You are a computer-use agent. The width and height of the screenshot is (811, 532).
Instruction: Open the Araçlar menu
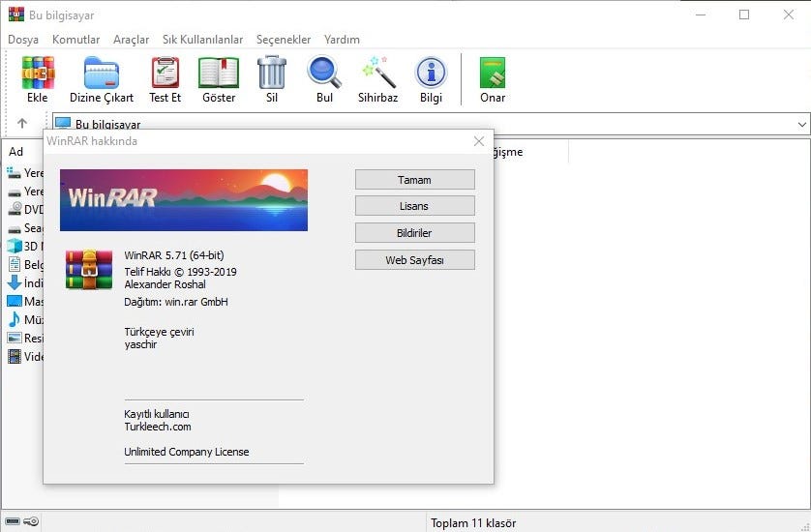pos(131,40)
